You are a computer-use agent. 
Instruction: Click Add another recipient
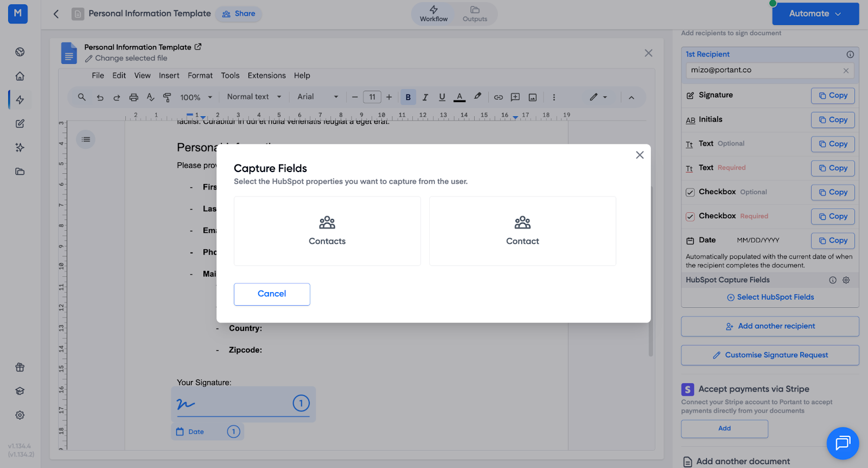coord(770,326)
